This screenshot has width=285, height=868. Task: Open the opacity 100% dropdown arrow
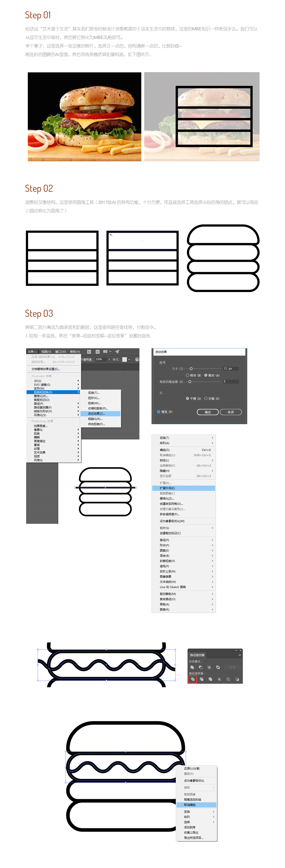109,359
